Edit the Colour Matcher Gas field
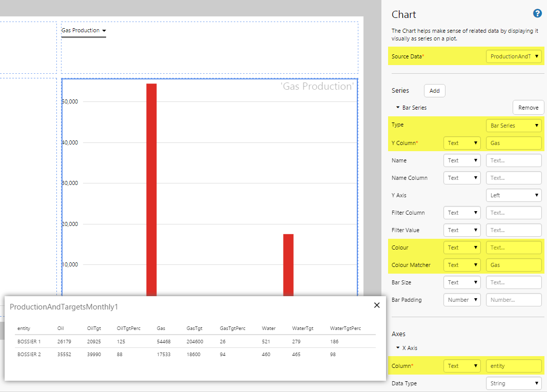Screen dimensions: 547x392 [x=514, y=265]
